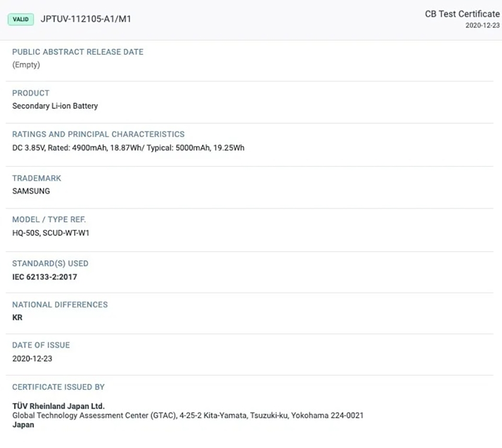Select certificate number JPTUV-112105-A1/M1
502x448 pixels.
click(86, 19)
